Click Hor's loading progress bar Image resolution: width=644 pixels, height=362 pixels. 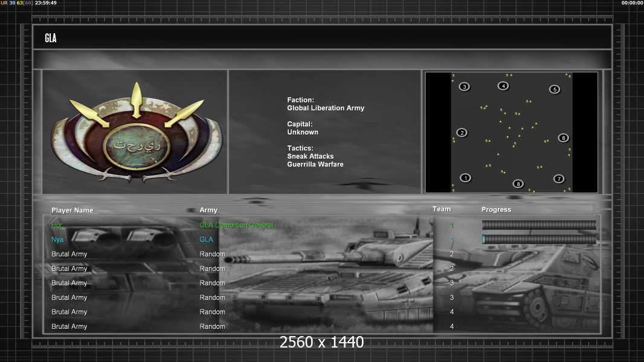point(539,224)
